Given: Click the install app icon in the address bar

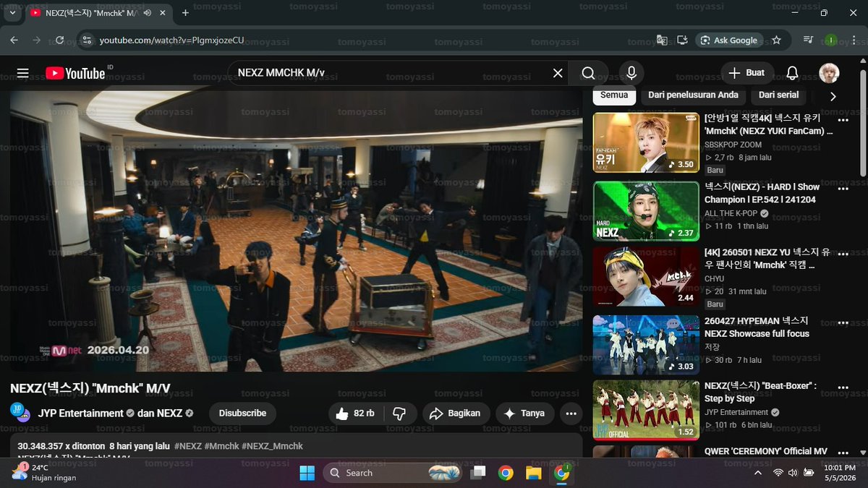Looking at the screenshot, I should [682, 40].
